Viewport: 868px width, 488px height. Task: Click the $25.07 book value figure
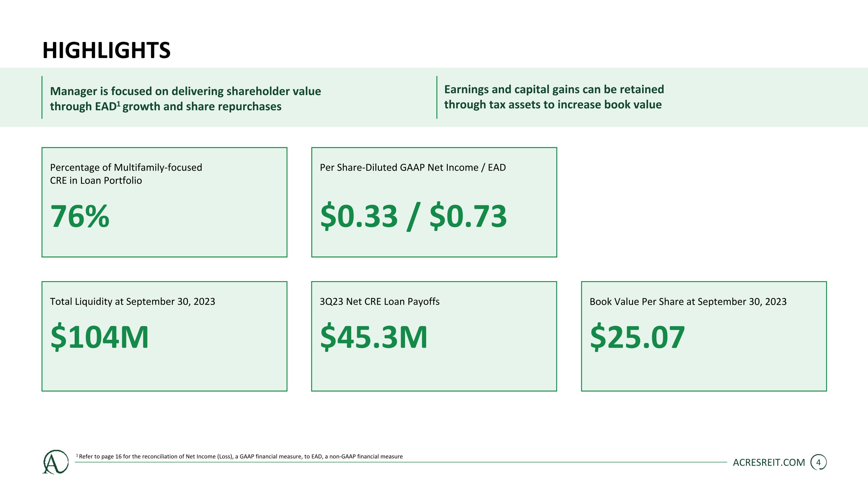coord(637,337)
